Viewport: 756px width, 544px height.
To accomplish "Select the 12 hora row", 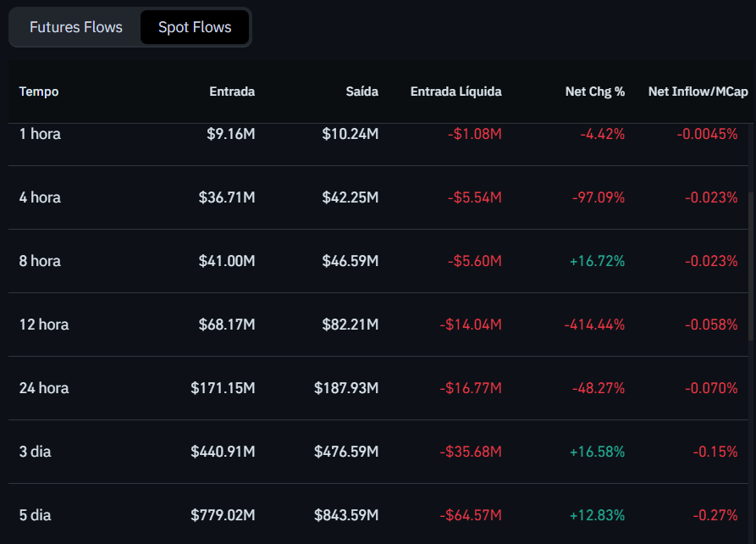I will pos(44,324).
